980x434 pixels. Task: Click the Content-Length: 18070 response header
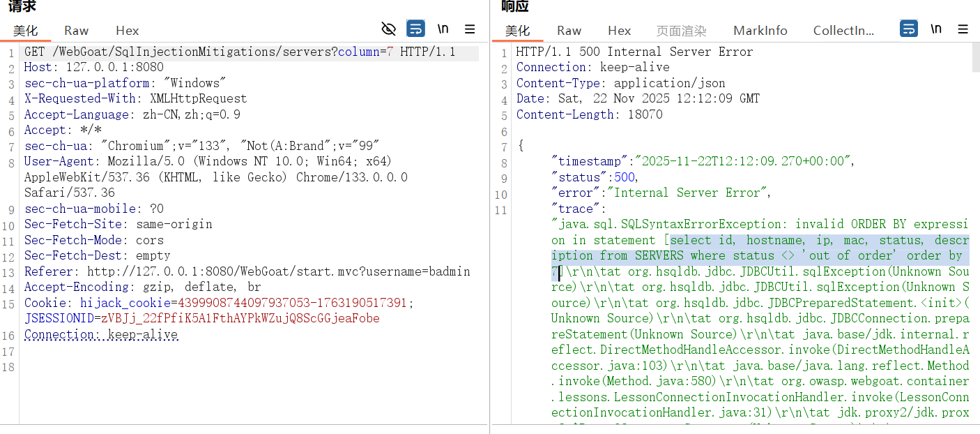[x=590, y=114]
